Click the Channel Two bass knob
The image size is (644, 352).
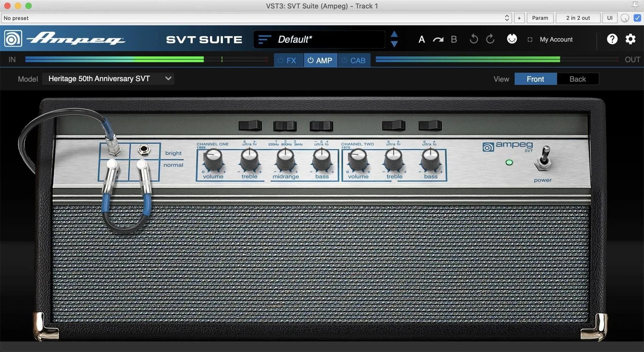tap(430, 160)
